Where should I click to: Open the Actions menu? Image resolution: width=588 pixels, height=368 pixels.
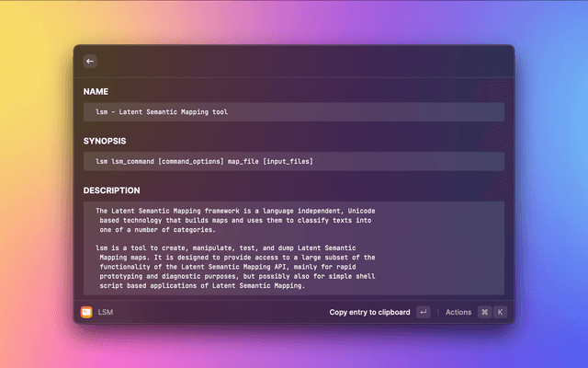[x=458, y=312]
